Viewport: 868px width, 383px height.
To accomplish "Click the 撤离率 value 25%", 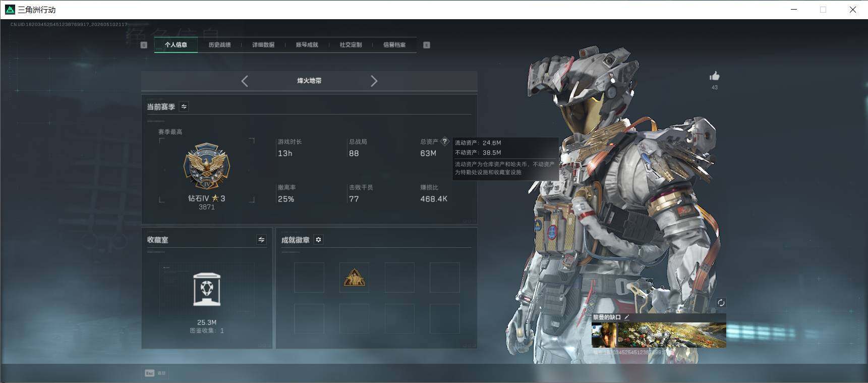I will (x=286, y=199).
